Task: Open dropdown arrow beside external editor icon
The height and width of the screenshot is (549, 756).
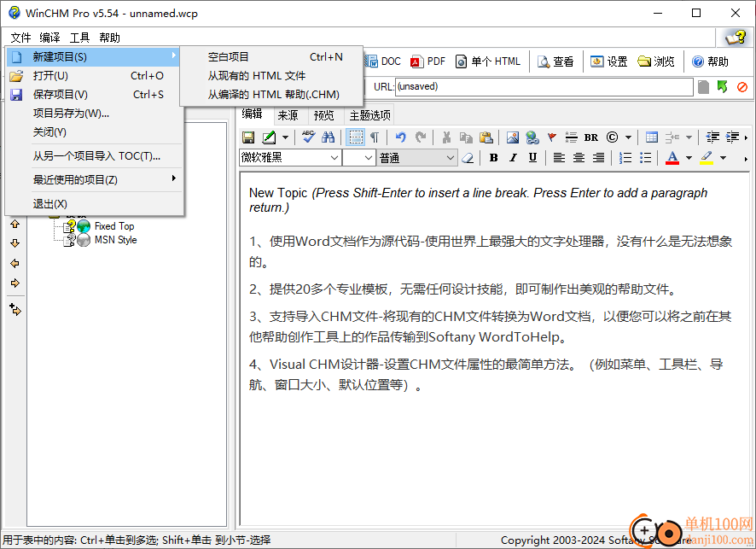Action: (286, 137)
